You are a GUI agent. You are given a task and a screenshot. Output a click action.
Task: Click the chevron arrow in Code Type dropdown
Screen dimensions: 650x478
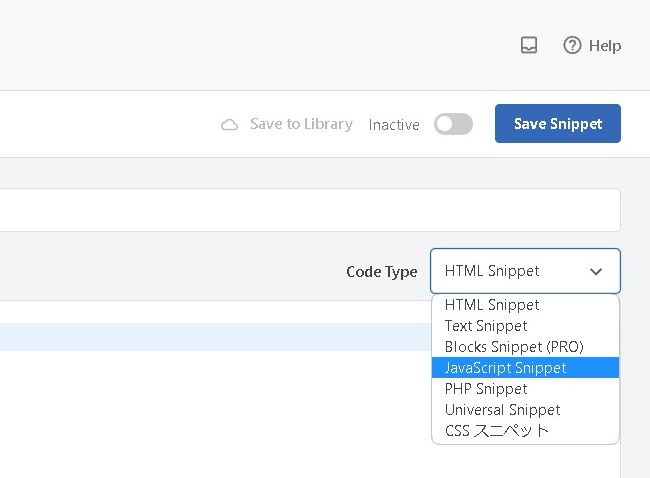coord(596,271)
